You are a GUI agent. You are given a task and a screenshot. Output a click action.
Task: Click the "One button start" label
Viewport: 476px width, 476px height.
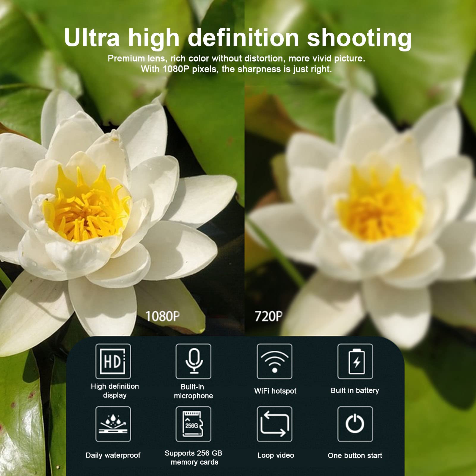point(355,455)
